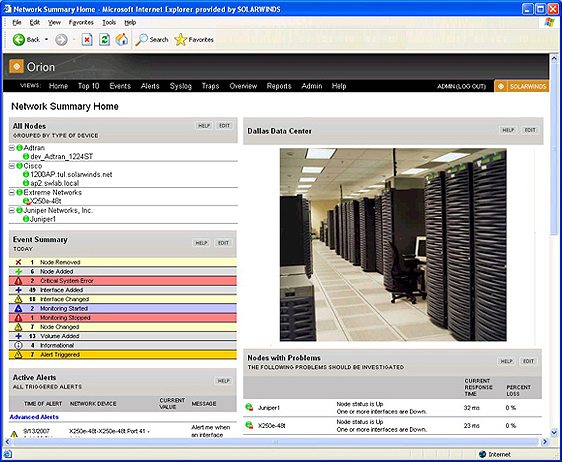The width and height of the screenshot is (562, 462).
Task: Open the Tools menu
Action: (x=109, y=22)
